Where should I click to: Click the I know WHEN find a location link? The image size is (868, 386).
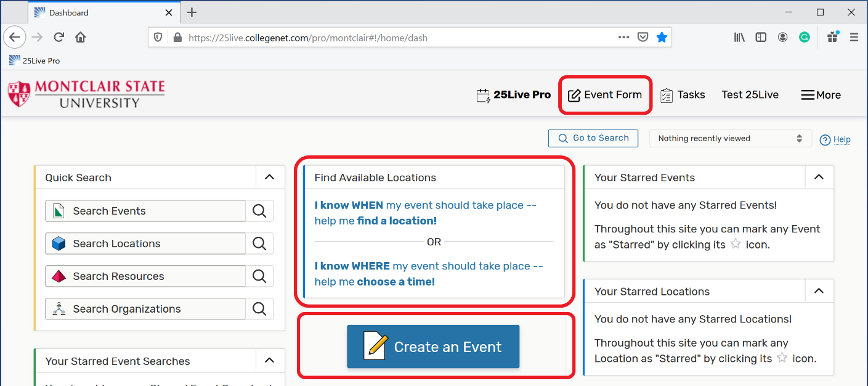click(425, 213)
